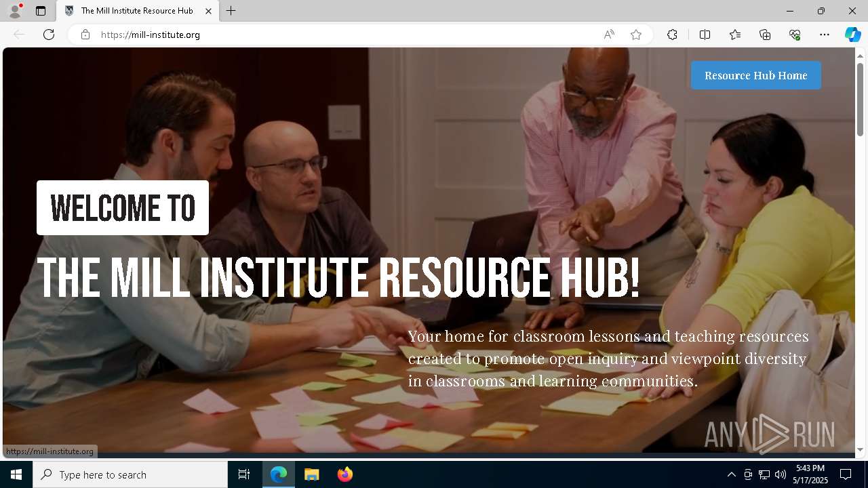Open the notification center
The width and height of the screenshot is (868, 488).
click(846, 474)
